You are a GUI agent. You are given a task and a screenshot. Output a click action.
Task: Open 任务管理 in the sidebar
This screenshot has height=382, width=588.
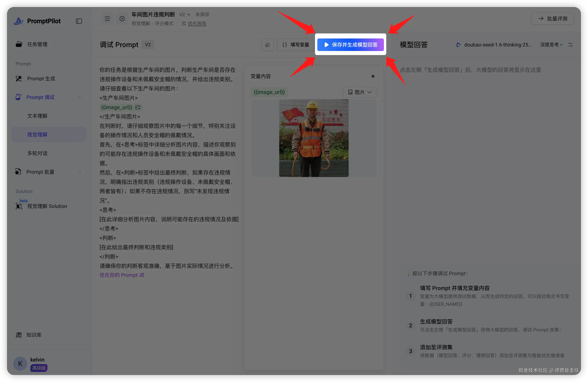tap(37, 44)
